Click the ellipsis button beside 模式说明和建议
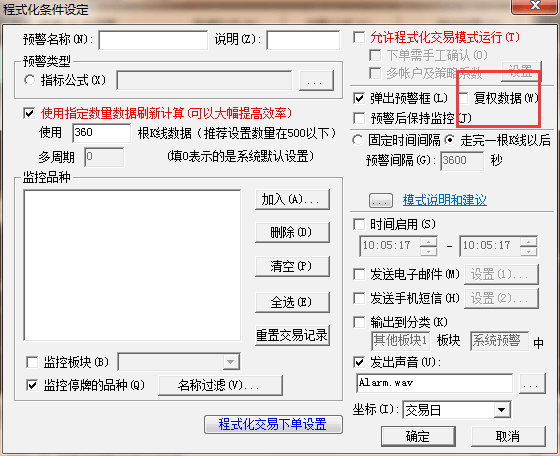This screenshot has height=456, width=560. point(381,201)
